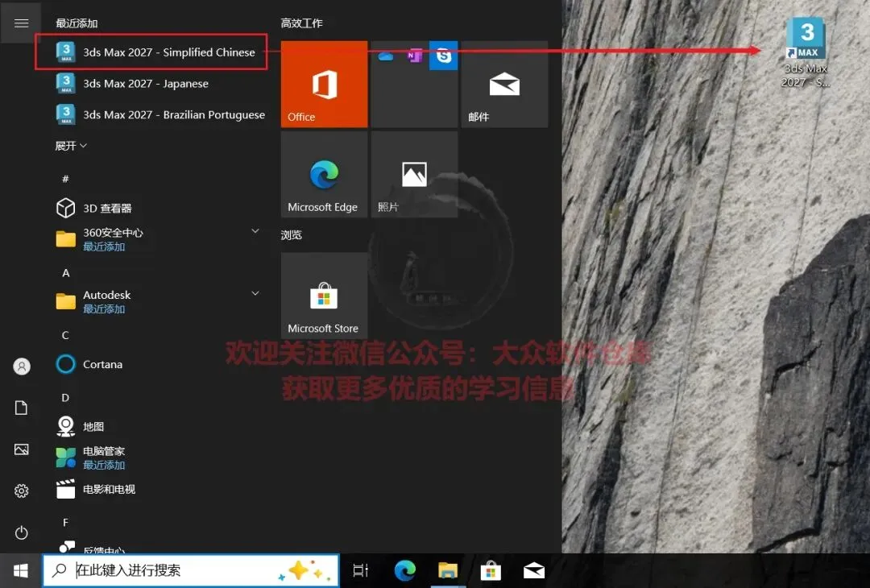Open Mail from the taskbar
The height and width of the screenshot is (588, 870).
(534, 570)
